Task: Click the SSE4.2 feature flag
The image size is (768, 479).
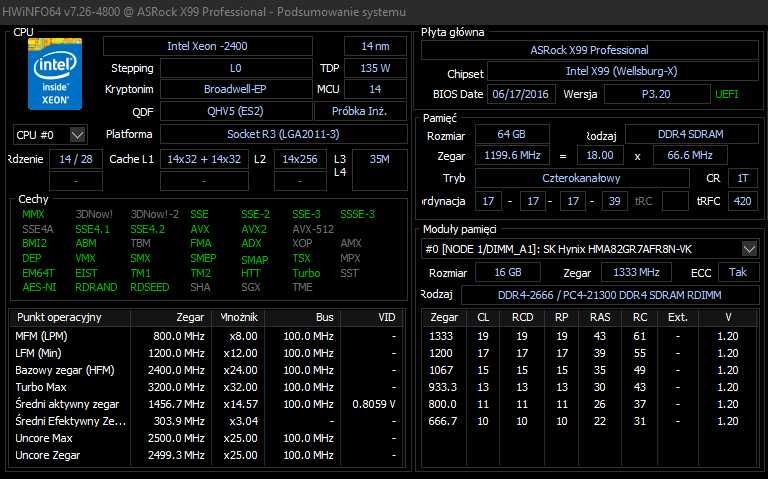Action: [x=147, y=229]
